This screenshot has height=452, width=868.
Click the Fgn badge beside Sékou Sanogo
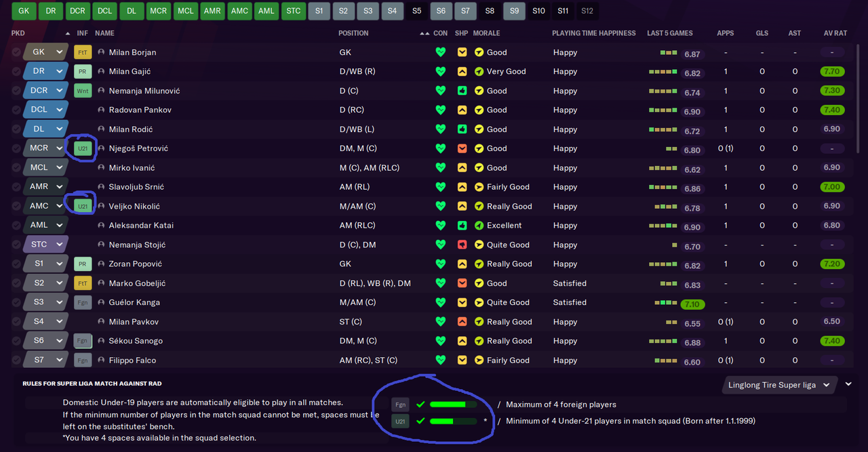click(x=82, y=341)
